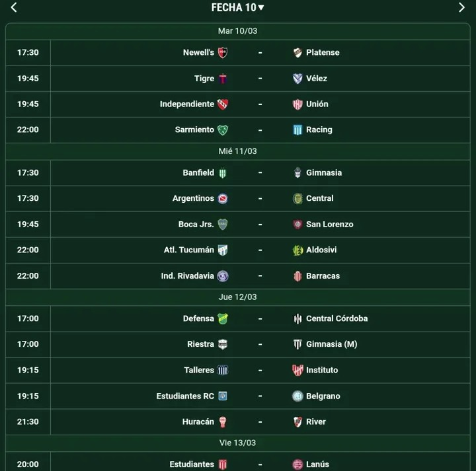Select the 22:00 Sarmiento match time

[28, 130]
